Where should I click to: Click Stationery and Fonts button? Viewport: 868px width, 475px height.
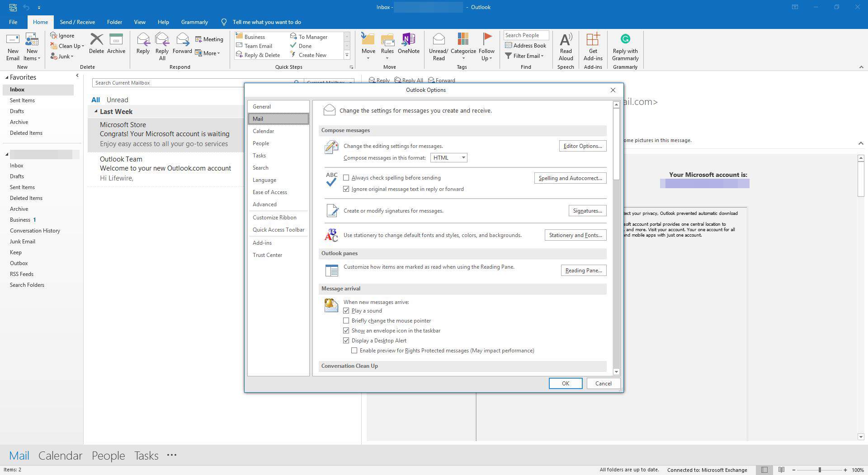click(576, 235)
